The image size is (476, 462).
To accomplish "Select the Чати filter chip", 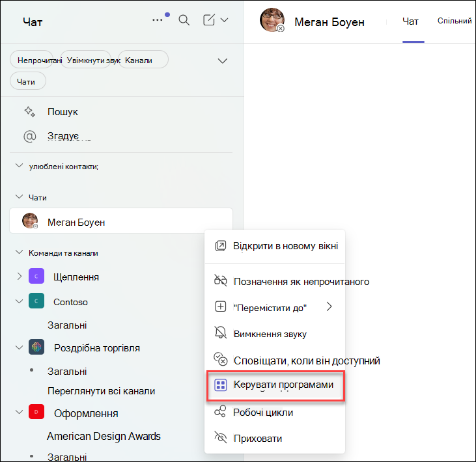I will pos(28,81).
